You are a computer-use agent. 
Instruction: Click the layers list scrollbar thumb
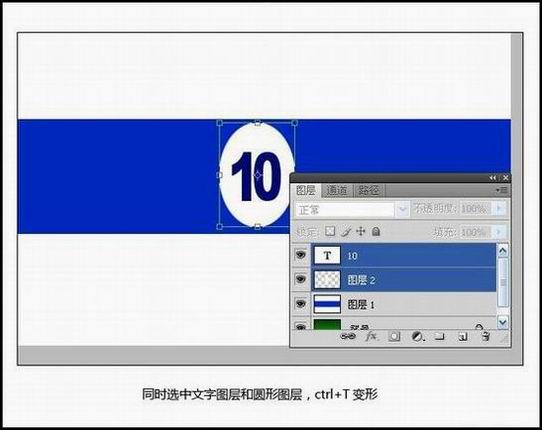[x=503, y=282]
